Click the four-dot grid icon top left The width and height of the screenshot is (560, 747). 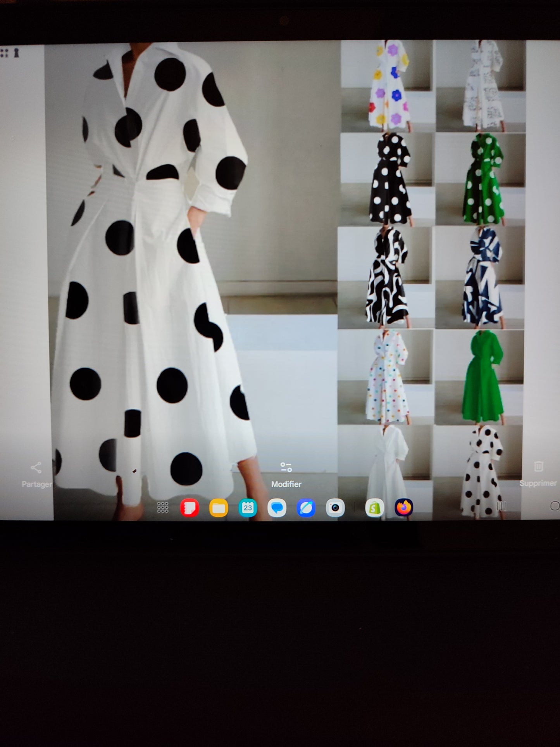click(5, 53)
